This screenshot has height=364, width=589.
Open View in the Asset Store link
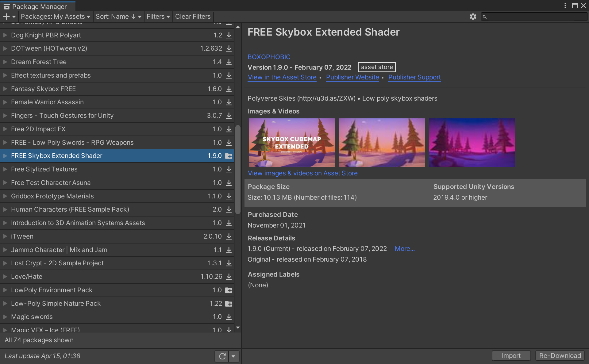tap(282, 77)
